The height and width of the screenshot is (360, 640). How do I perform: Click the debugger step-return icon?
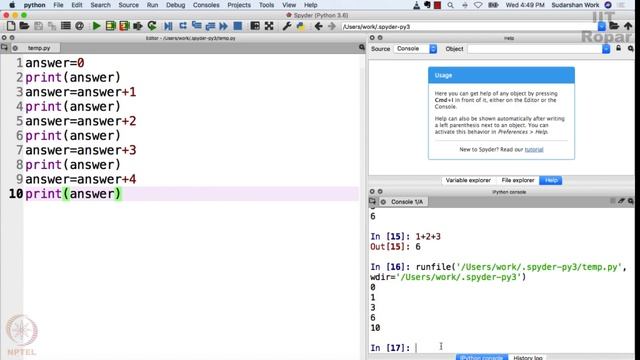pos(210,27)
